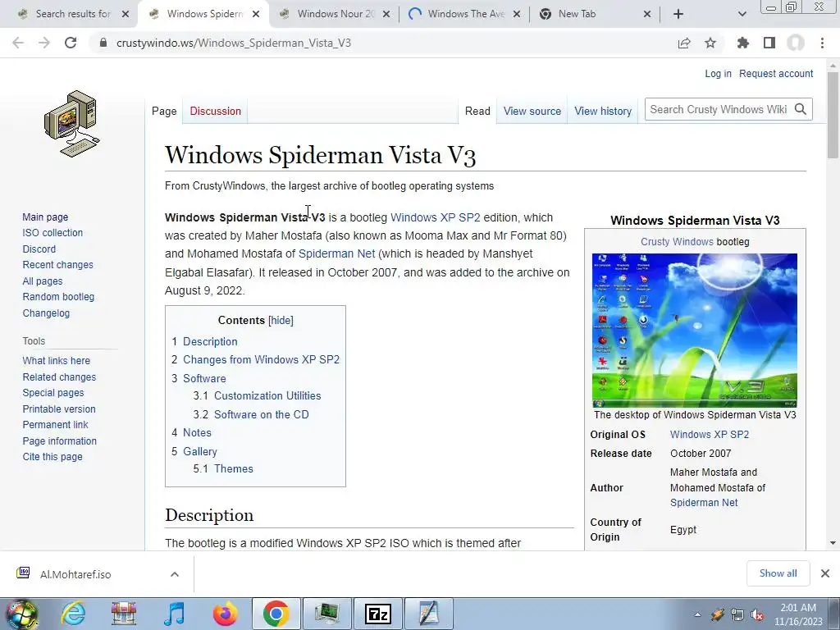Viewport: 840px width, 630px height.
Task: Click the Request account link
Action: 776,73
